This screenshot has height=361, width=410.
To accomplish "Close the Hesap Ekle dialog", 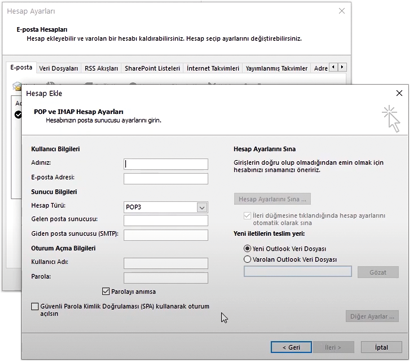I will 399,93.
